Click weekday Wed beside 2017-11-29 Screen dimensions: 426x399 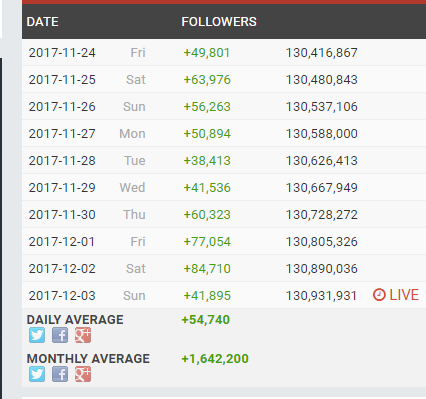coord(132,188)
